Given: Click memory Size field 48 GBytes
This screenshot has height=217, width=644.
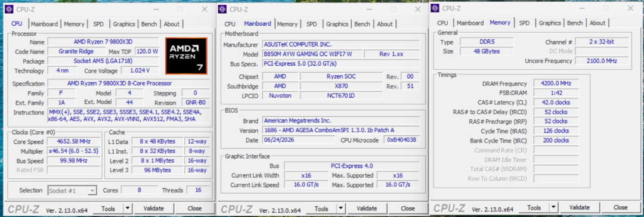Looking at the screenshot, I should [487, 51].
